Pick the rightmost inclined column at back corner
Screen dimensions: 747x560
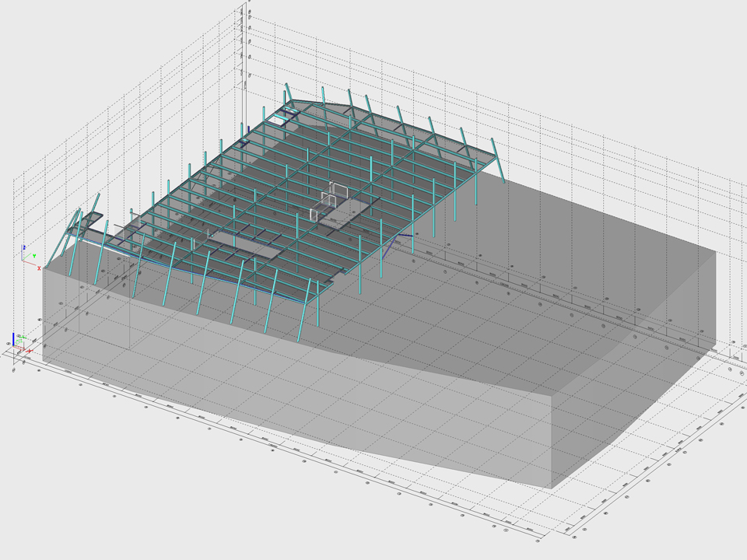(x=498, y=162)
